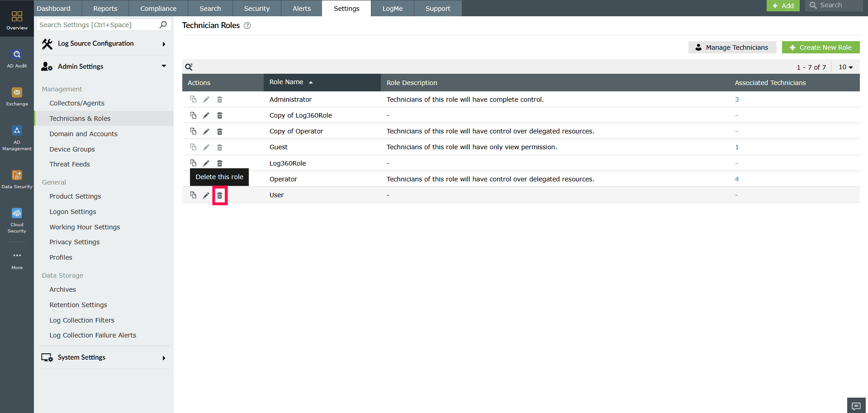Open Operator's associated technicians link

(x=737, y=179)
